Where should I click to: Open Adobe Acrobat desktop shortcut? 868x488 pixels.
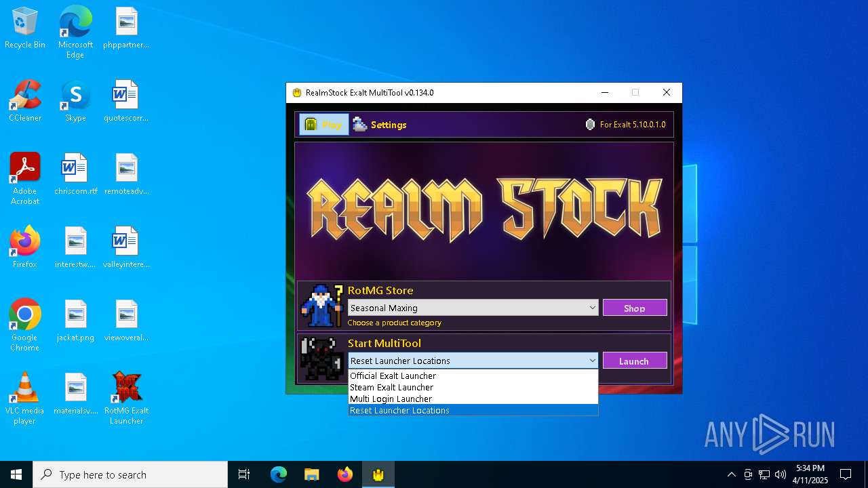click(x=25, y=178)
